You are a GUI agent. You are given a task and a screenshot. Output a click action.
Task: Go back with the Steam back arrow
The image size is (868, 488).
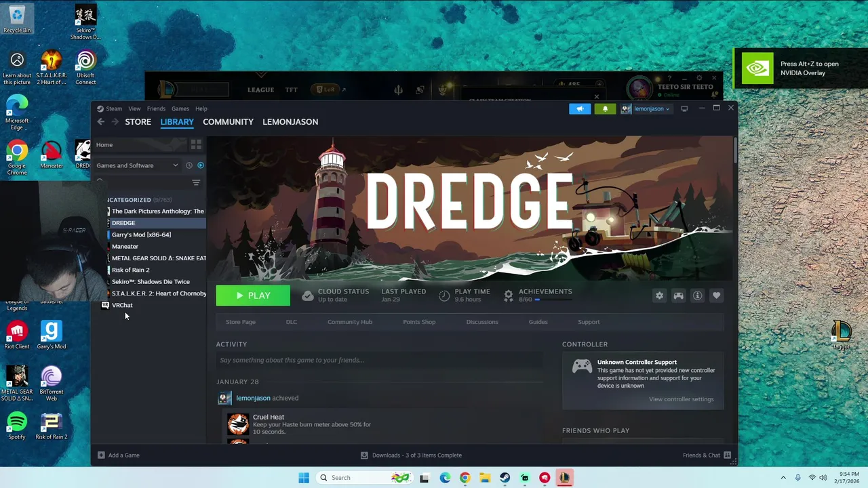[x=100, y=122]
